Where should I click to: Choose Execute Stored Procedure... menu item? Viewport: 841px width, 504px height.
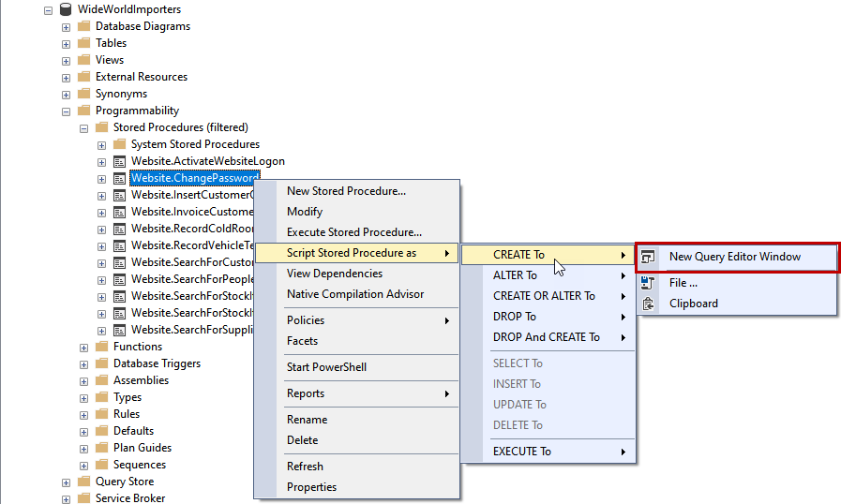pyautogui.click(x=356, y=232)
